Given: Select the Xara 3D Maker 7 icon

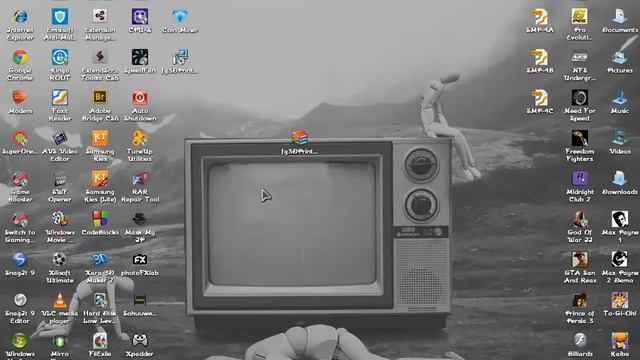Looking at the screenshot, I should 100,260.
